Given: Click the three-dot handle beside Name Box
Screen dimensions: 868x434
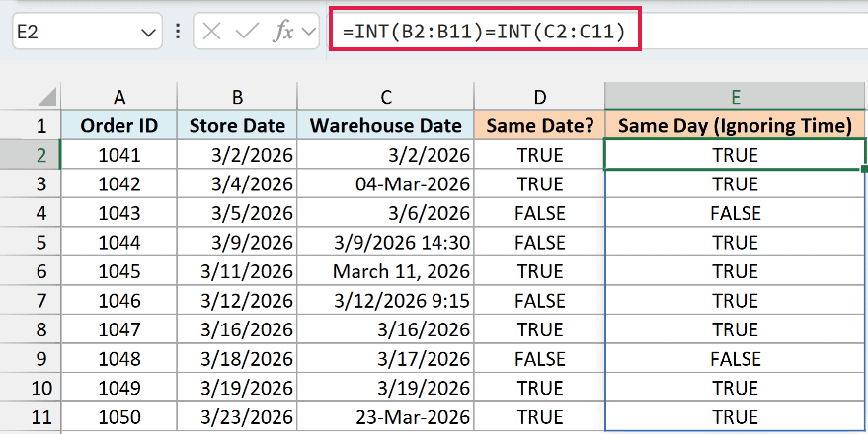Looking at the screenshot, I should click(x=178, y=32).
